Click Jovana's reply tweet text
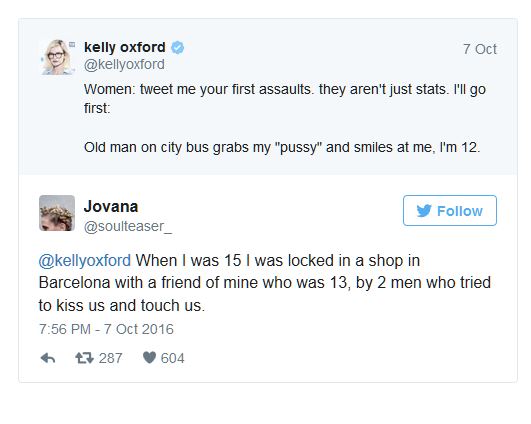Viewport: 531px width, 424px height. [264, 283]
